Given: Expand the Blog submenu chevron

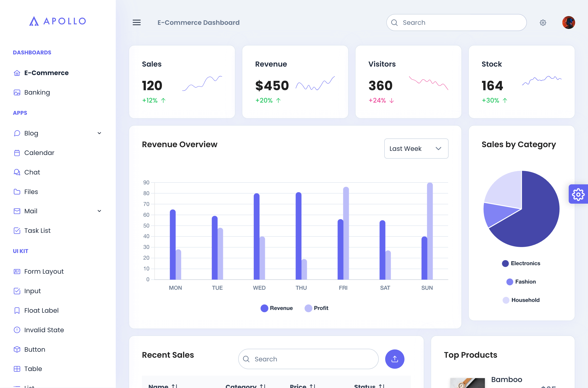Looking at the screenshot, I should tap(99, 133).
